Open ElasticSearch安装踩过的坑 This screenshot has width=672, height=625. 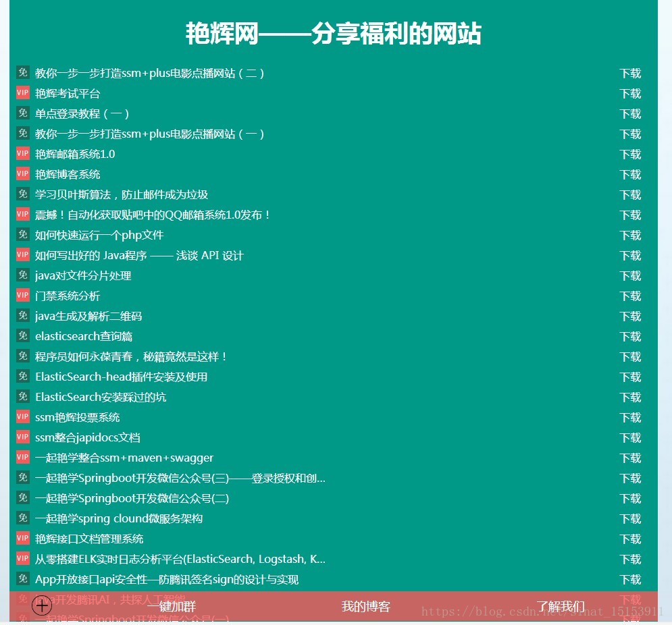(x=101, y=397)
